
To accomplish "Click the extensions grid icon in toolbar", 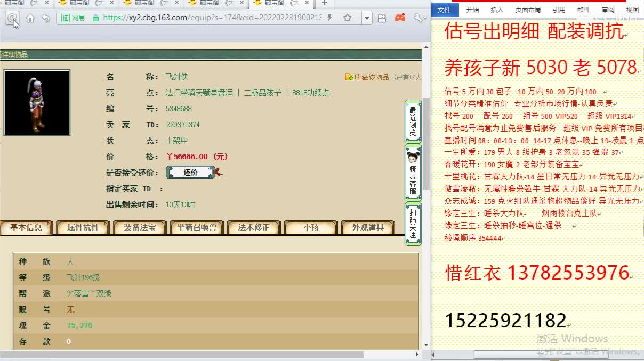I will tap(382, 18).
